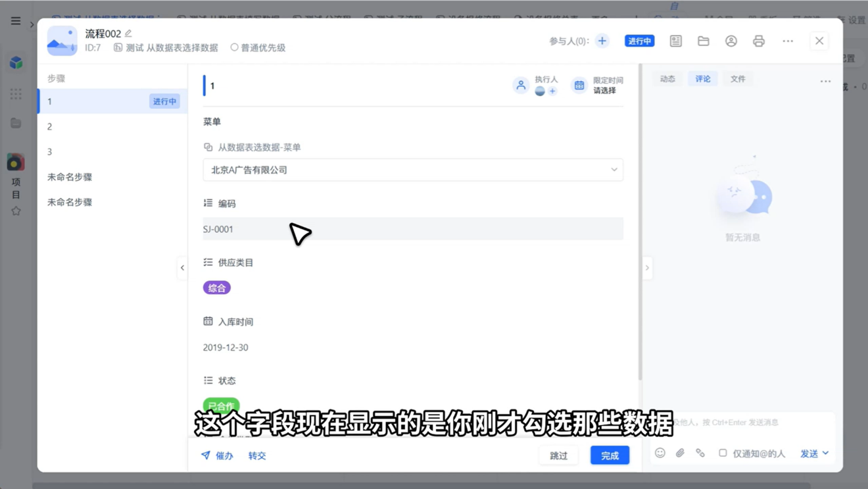
Task: Switch to the 动态 tab
Action: (667, 79)
